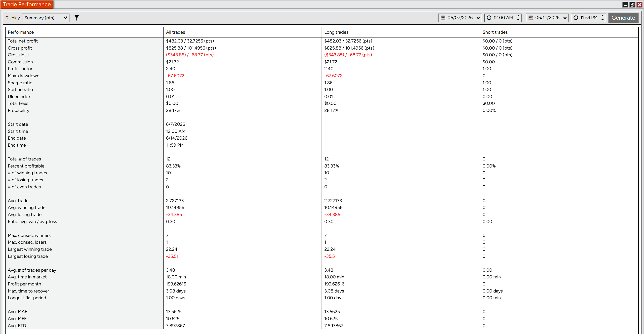644x334 pixels.
Task: Select the Max. drawdown row label
Action: (23, 76)
